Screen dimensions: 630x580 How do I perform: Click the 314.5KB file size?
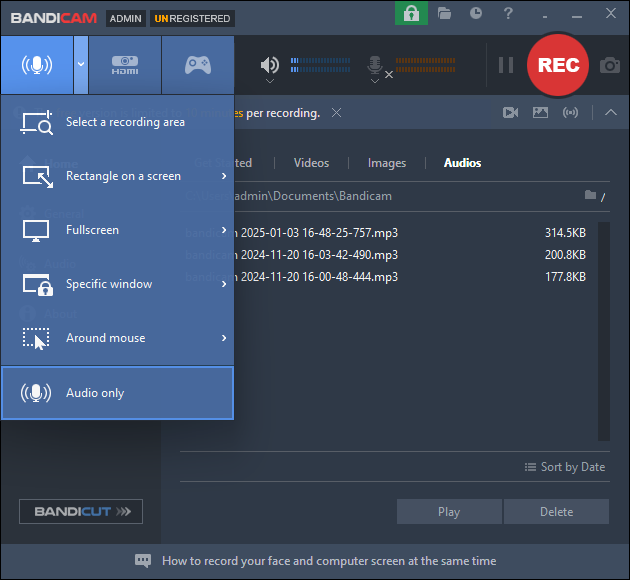tap(565, 233)
